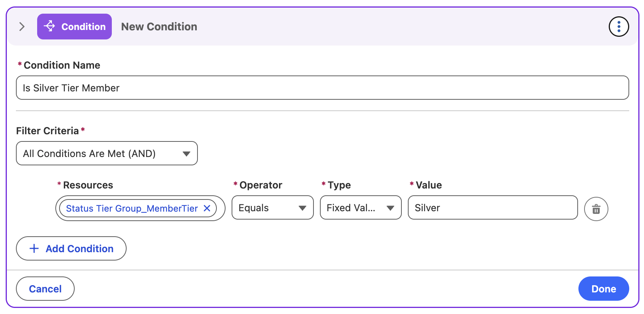Image resolution: width=644 pixels, height=314 pixels.
Task: Click Add Condition button
Action: point(71,248)
